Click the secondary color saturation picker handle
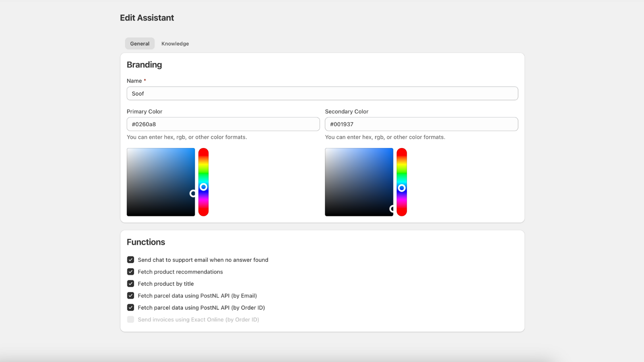644x362 pixels. [x=392, y=209]
